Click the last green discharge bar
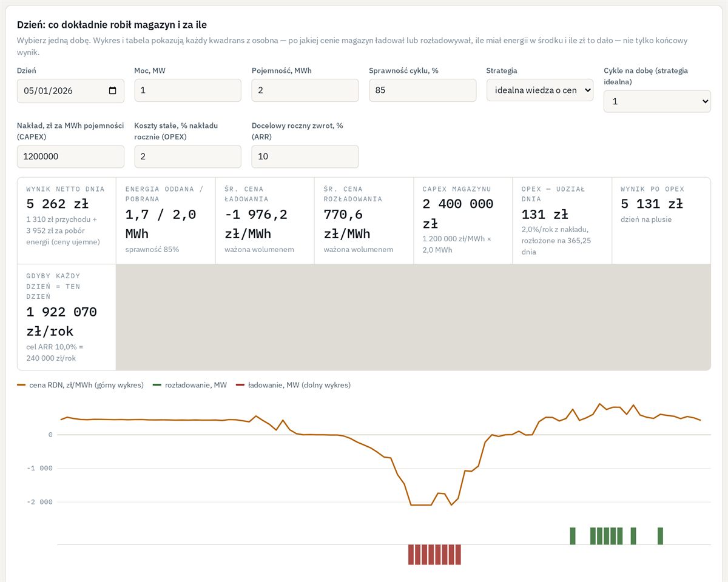This screenshot has width=728, height=582. tap(660, 536)
